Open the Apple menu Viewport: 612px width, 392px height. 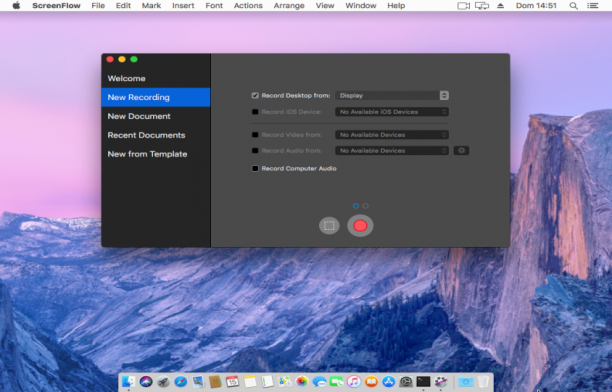tap(16, 5)
